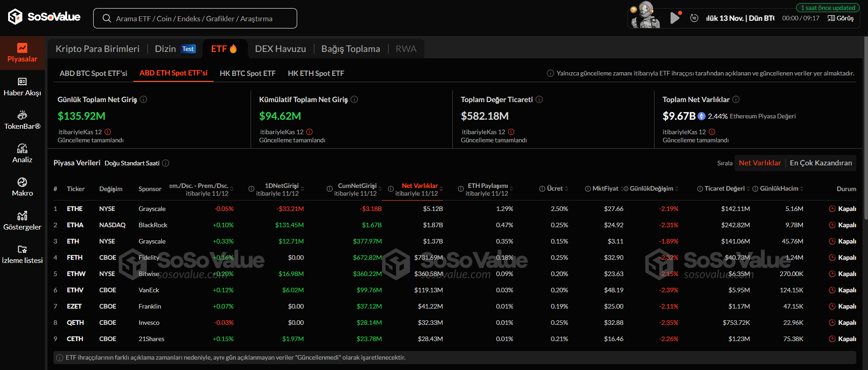Click the SoSoValue logo
Viewport: 868px width, 370px height.
tap(44, 17)
